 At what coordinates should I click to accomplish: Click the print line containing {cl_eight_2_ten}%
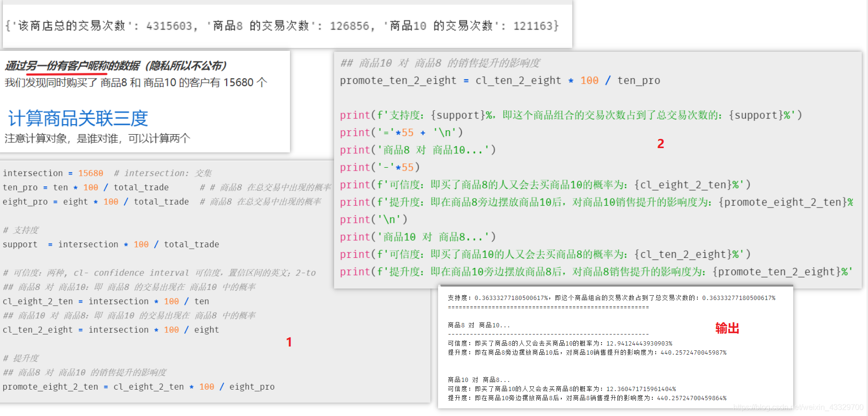[545, 185]
